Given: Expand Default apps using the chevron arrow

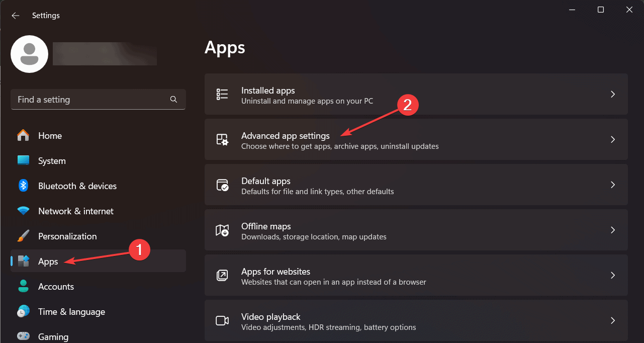Looking at the screenshot, I should (613, 185).
